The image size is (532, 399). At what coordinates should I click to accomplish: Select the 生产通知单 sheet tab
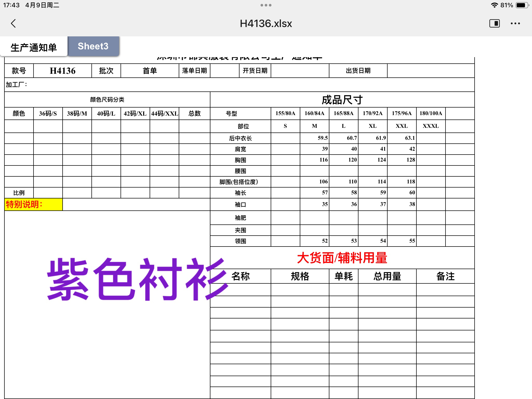pyautogui.click(x=34, y=47)
